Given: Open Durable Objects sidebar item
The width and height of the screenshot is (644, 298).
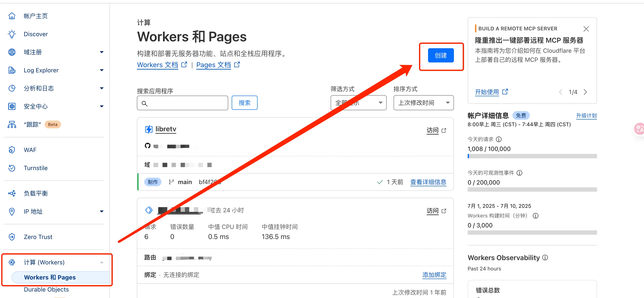Looking at the screenshot, I should click(x=46, y=289).
